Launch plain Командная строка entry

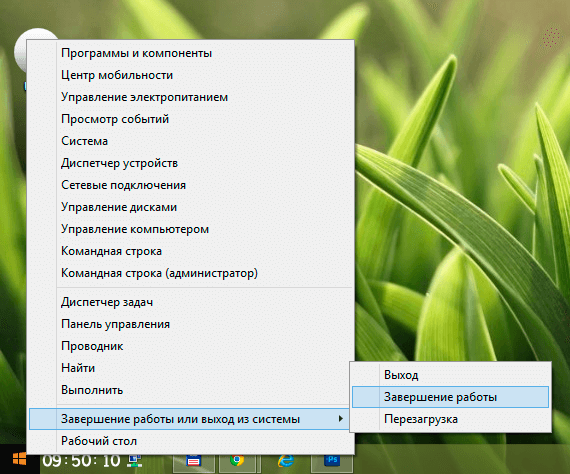(x=190, y=251)
